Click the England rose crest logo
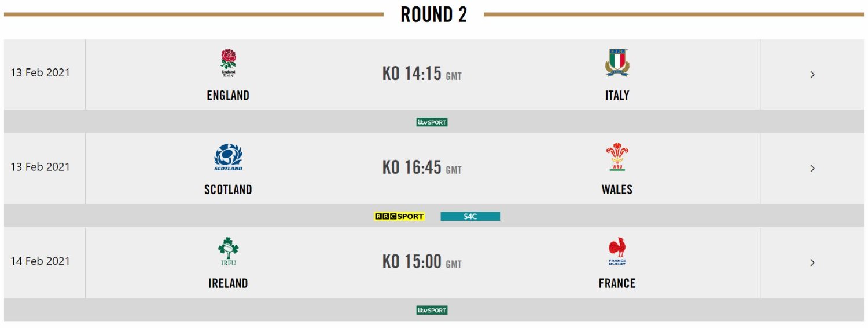This screenshot has width=868, height=328. [228, 63]
